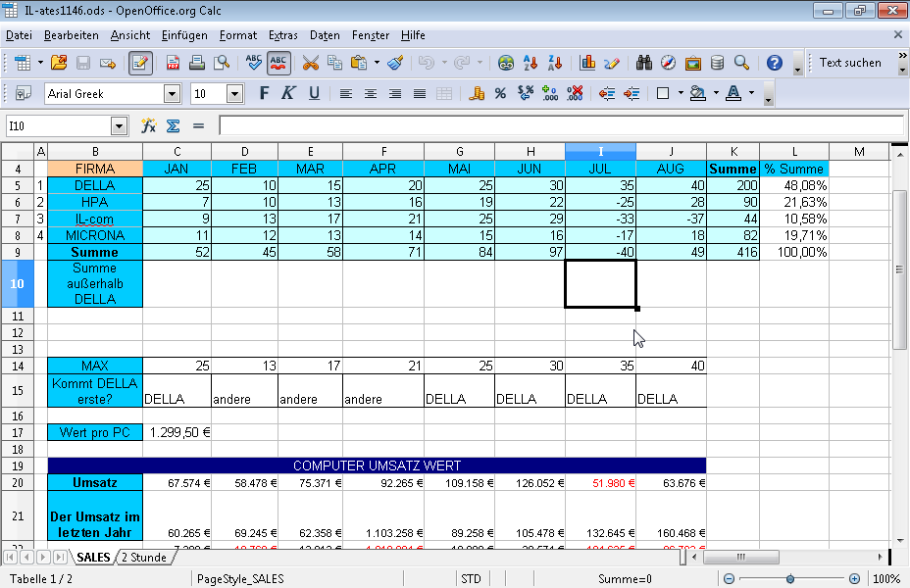Open the Gallery picture icon
Image resolution: width=910 pixels, height=588 pixels.
pyautogui.click(x=693, y=63)
